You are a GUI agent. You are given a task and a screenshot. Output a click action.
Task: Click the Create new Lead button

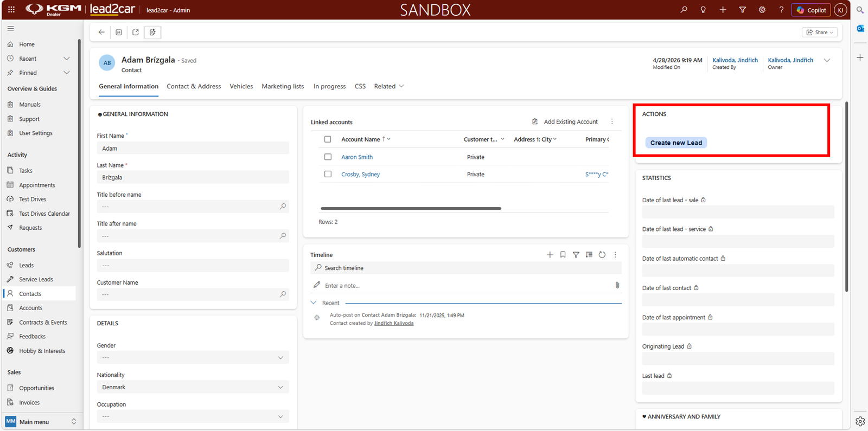(676, 143)
